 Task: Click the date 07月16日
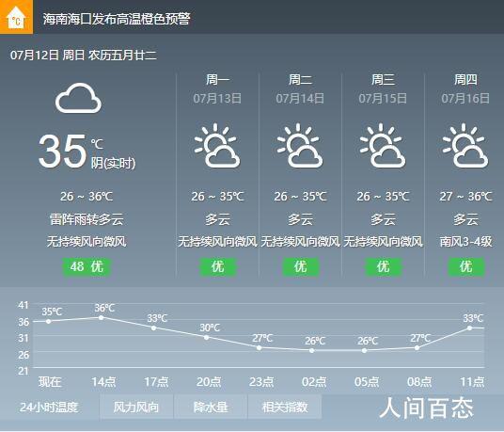click(465, 99)
